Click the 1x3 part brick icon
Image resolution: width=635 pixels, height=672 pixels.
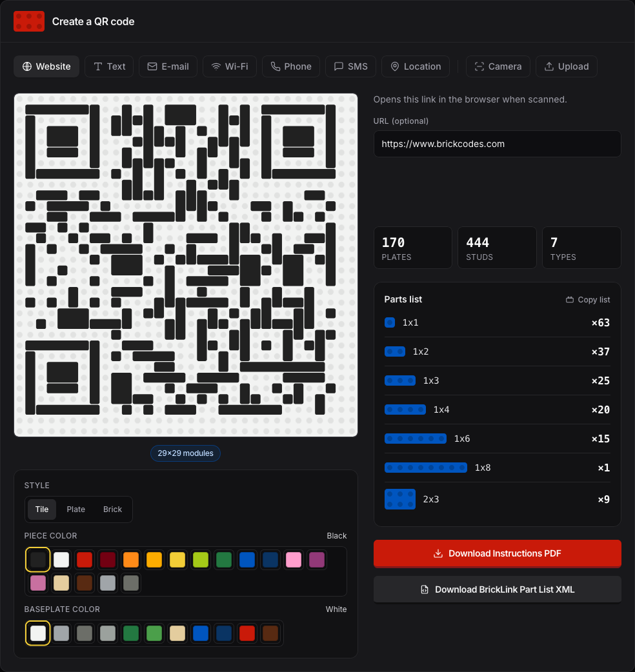(400, 380)
